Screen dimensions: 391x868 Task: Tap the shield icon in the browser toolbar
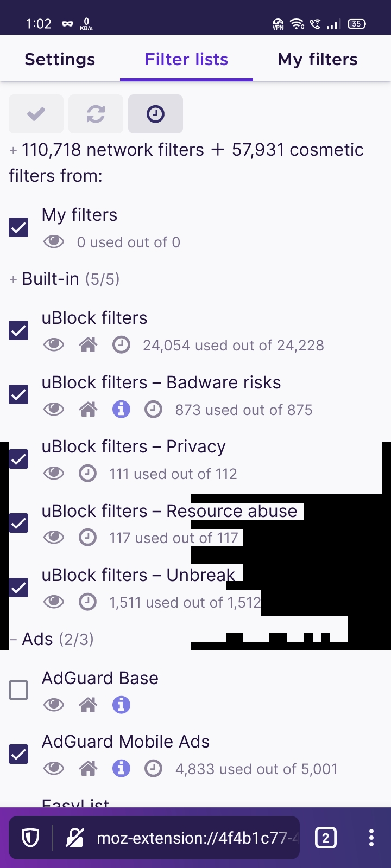click(x=29, y=838)
